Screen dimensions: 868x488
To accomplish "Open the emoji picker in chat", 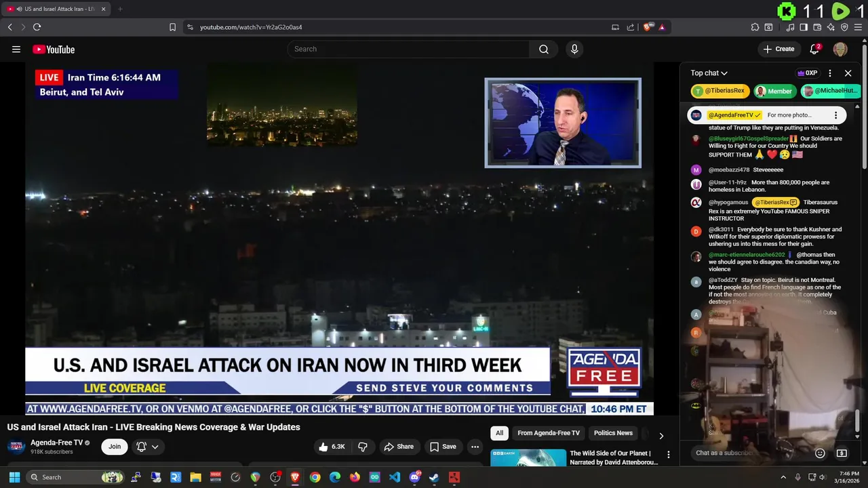I will point(820,453).
